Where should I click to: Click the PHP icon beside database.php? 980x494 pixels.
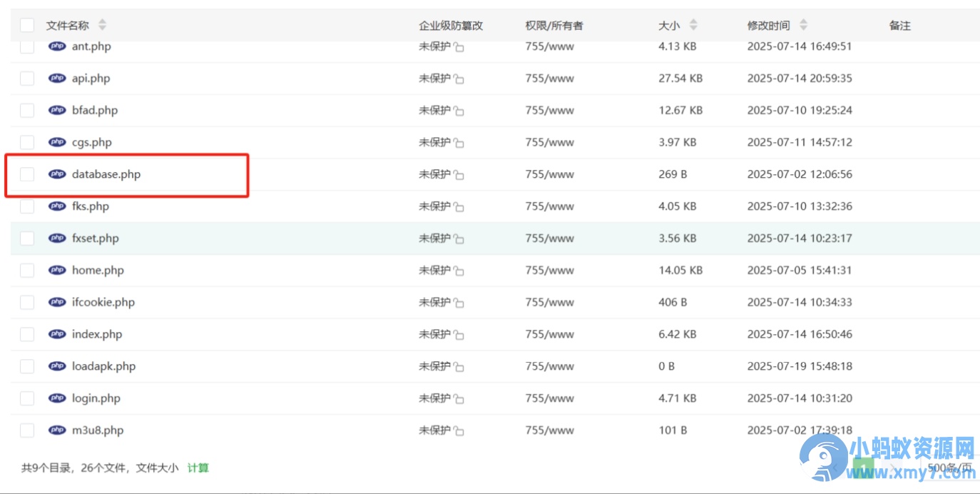click(57, 174)
